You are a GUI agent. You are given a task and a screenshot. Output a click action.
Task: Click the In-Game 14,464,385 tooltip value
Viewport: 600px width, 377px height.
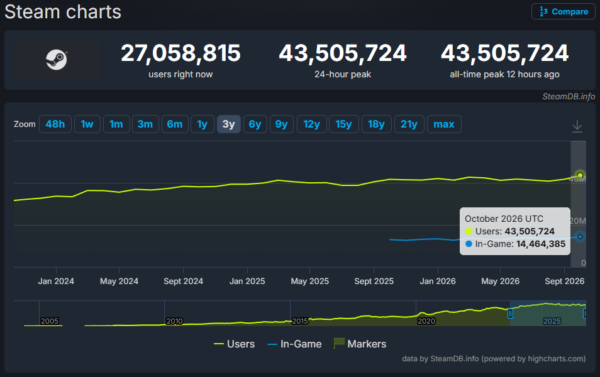(x=541, y=244)
